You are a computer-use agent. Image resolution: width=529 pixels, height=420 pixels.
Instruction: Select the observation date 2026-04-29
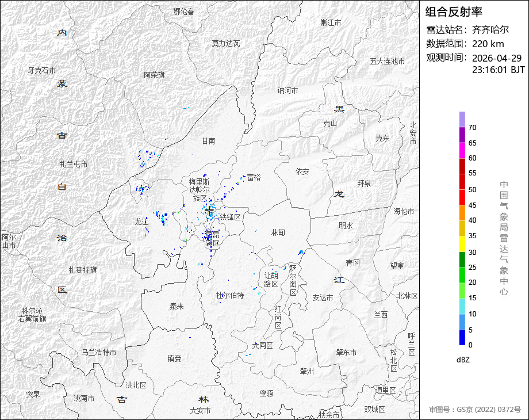(x=497, y=58)
